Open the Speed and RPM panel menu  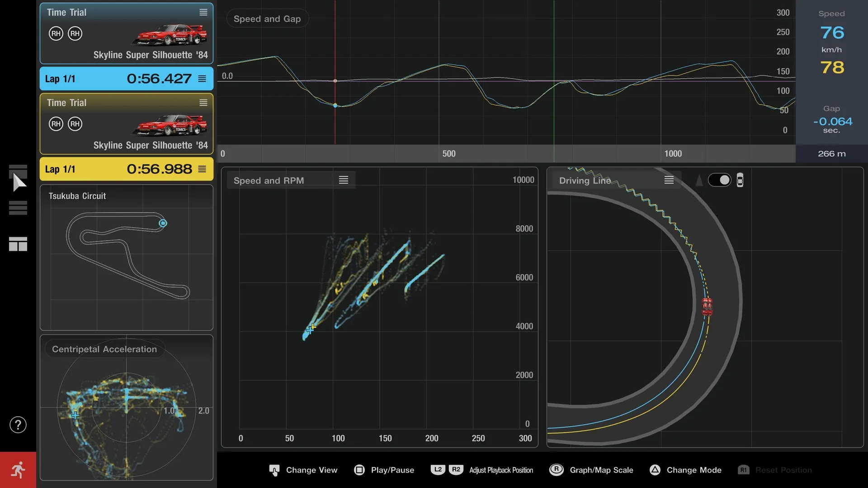pos(344,179)
